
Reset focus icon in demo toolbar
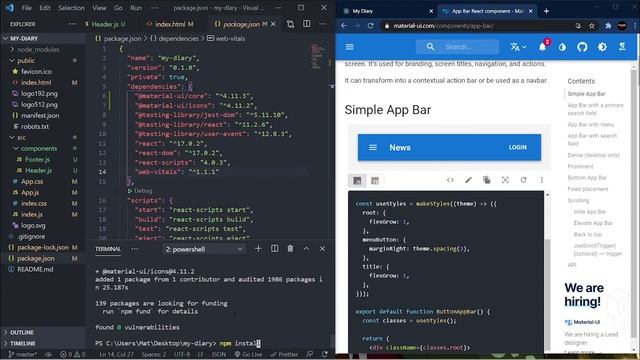(505, 180)
